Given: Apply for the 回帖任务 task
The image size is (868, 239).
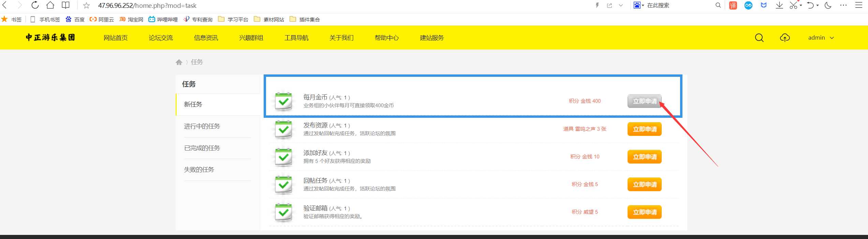Looking at the screenshot, I should click(x=644, y=184).
